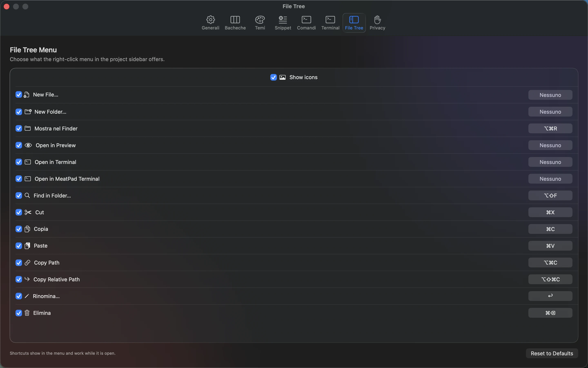This screenshot has width=588, height=368.
Task: Toggle the Copy Path checkbox
Action: click(x=19, y=263)
